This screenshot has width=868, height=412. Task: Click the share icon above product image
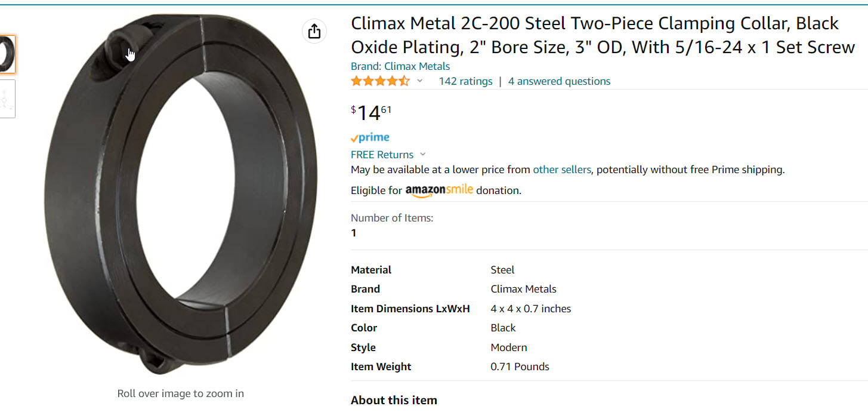point(314,31)
